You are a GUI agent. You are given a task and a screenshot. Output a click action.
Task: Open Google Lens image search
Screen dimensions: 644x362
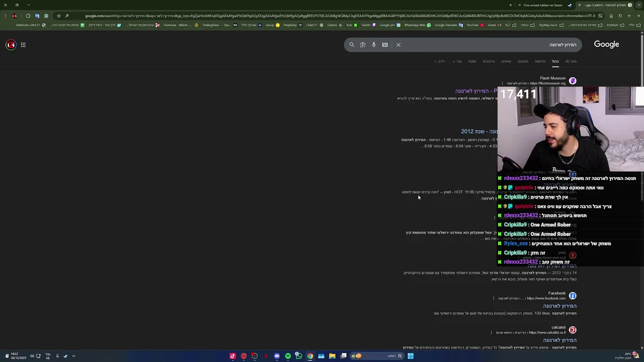click(x=363, y=45)
